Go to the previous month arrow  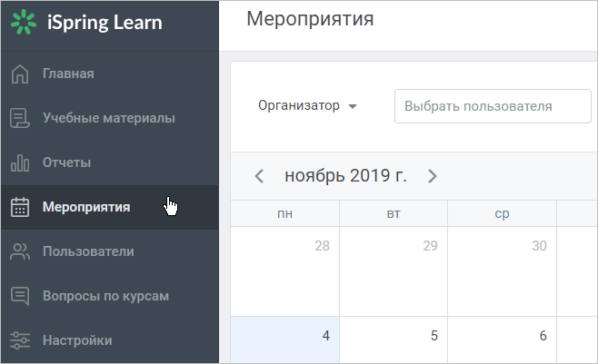click(259, 176)
